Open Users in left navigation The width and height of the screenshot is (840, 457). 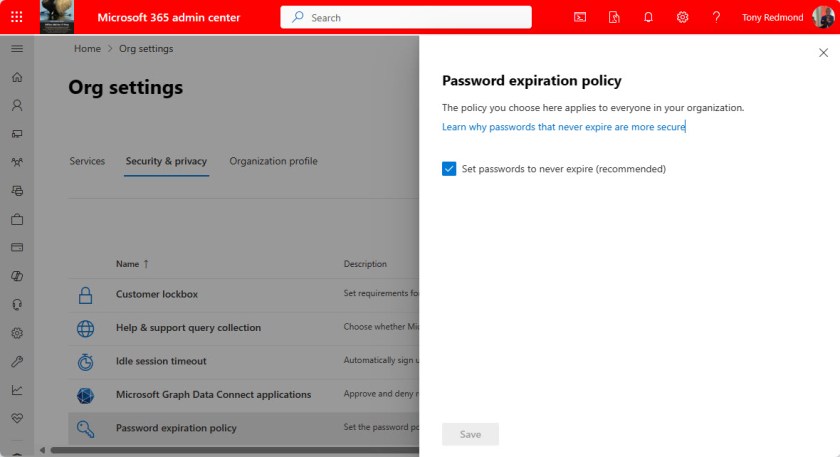click(17, 106)
